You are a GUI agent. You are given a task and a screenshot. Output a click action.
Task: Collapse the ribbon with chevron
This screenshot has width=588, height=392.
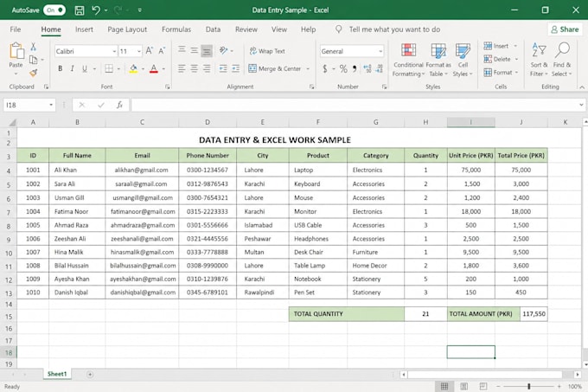(581, 87)
